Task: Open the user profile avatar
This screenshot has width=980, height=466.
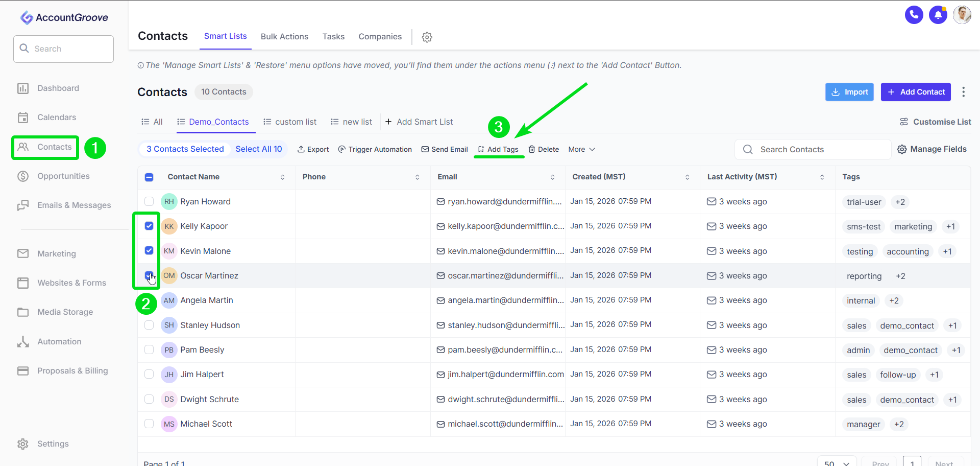Action: pyautogui.click(x=962, y=15)
